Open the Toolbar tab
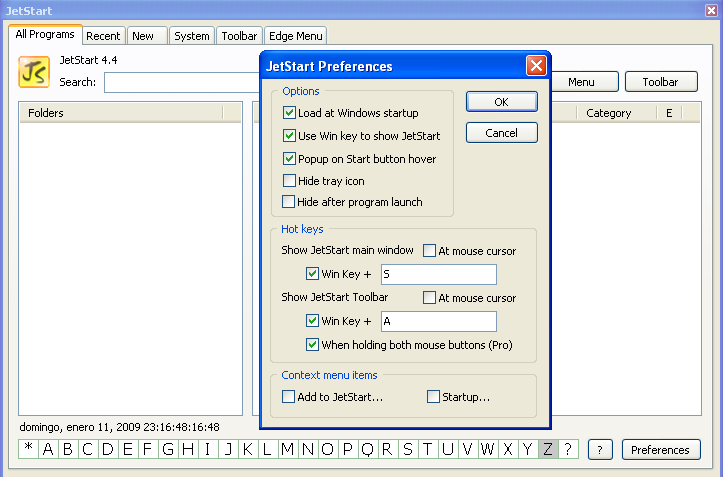The width and height of the screenshot is (723, 477). (239, 36)
